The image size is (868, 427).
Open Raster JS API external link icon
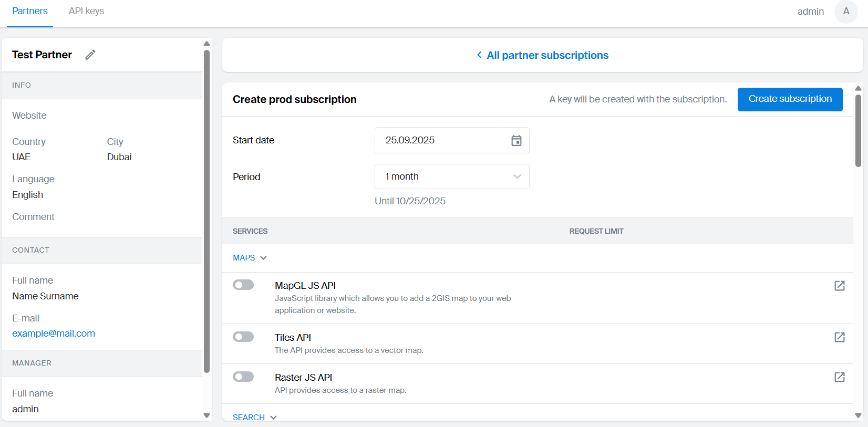pyautogui.click(x=839, y=377)
